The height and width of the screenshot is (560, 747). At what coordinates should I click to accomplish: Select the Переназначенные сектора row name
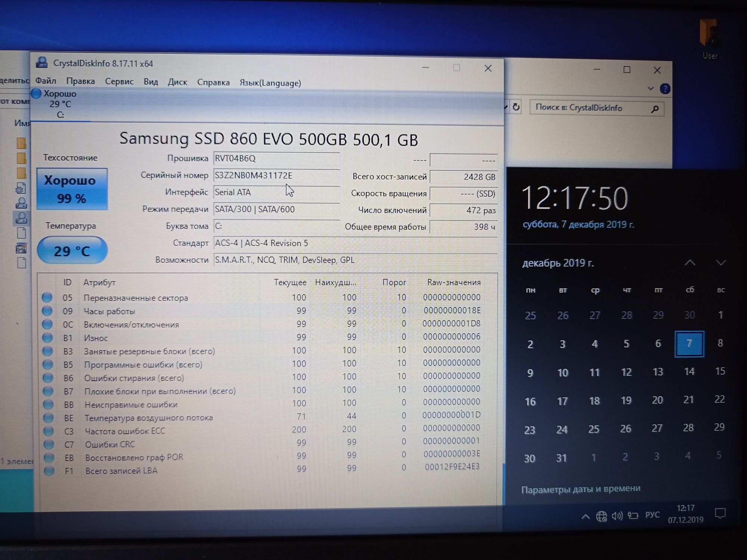pyautogui.click(x=136, y=298)
